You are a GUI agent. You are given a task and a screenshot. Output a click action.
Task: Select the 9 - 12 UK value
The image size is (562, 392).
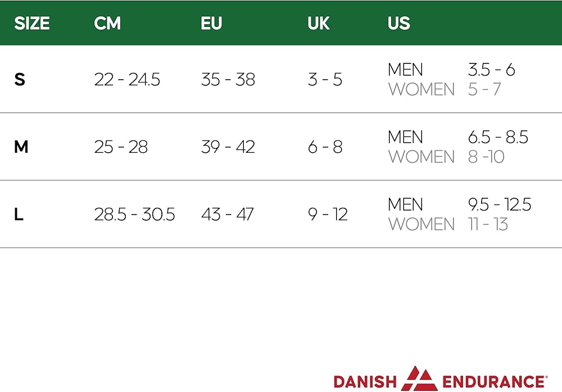coord(328,215)
